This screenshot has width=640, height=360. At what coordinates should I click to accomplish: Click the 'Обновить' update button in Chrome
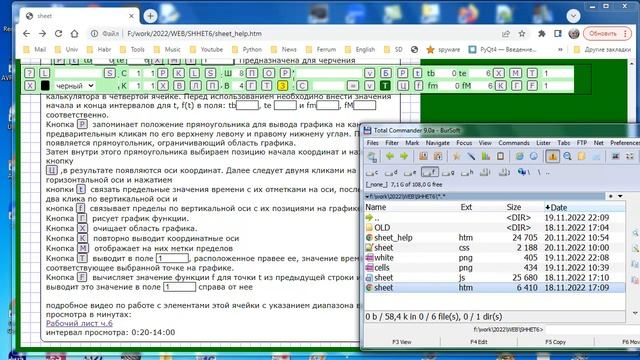coord(607,33)
